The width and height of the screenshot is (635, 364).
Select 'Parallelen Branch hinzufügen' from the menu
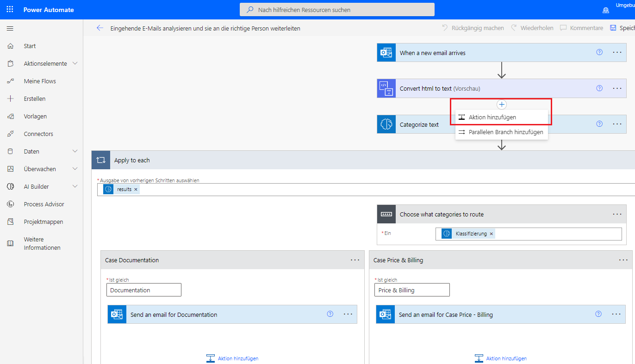pyautogui.click(x=501, y=132)
